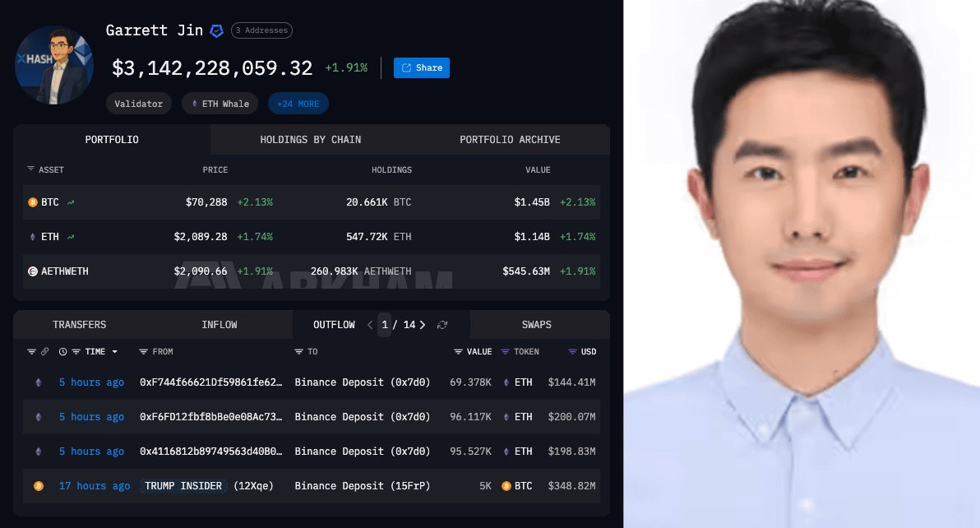Click the $545.63M value cell
This screenshot has height=528, width=980.
pyautogui.click(x=525, y=271)
